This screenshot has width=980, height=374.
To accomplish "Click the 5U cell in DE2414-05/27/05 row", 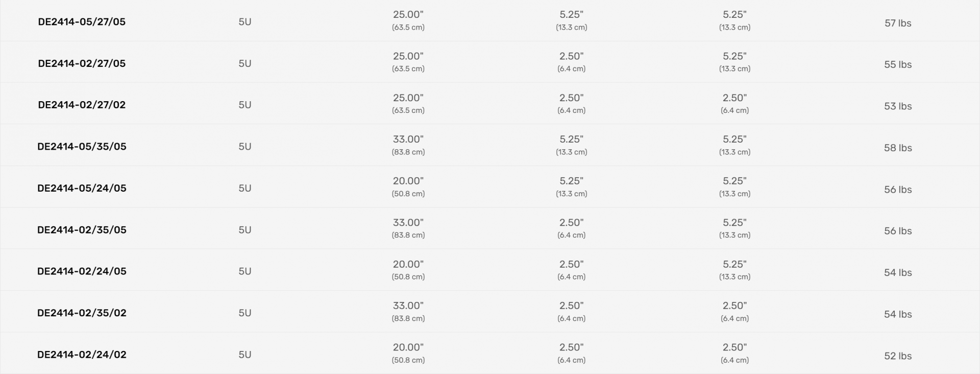I will [x=244, y=22].
